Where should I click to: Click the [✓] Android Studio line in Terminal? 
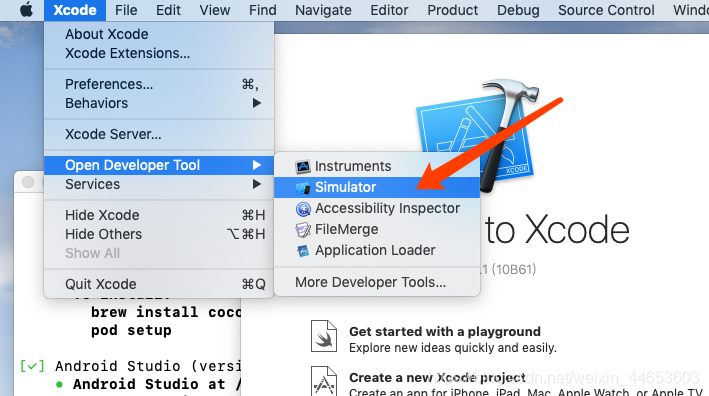(x=130, y=366)
